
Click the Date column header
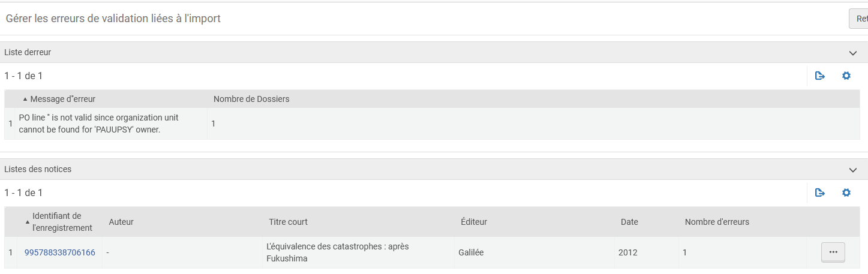[629, 222]
